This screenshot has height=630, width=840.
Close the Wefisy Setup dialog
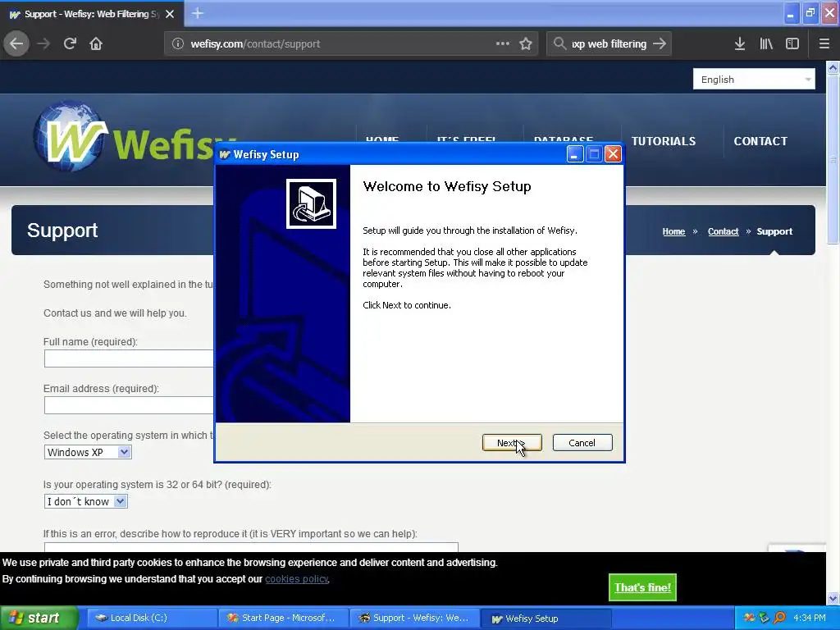pyautogui.click(x=613, y=154)
